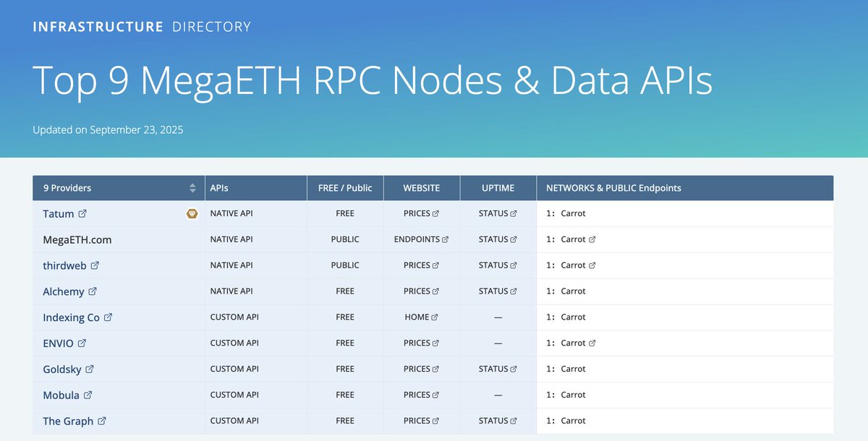868x441 pixels.
Task: Open Indexing Co HOME link
Action: pos(422,317)
